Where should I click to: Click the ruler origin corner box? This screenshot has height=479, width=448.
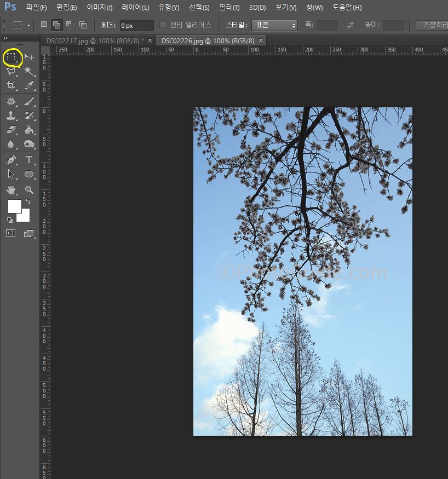point(45,50)
